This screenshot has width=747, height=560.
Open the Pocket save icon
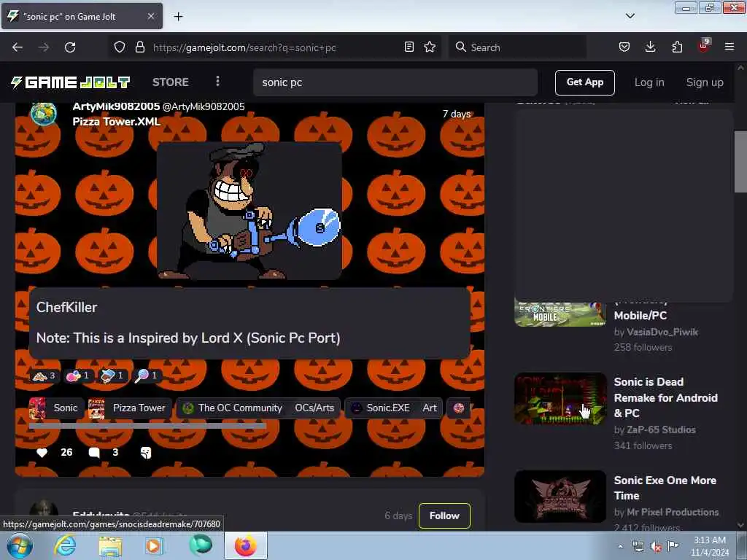click(x=624, y=47)
